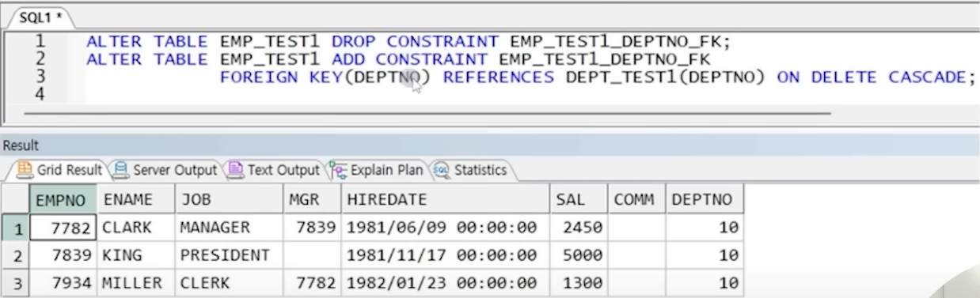
Task: Click DEPTNO cell in MILLER row
Action: pos(705,283)
